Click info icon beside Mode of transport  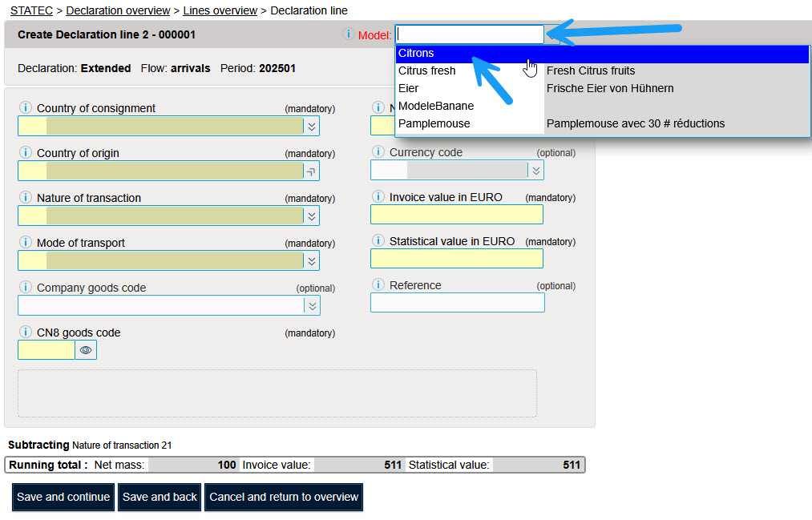click(25, 243)
